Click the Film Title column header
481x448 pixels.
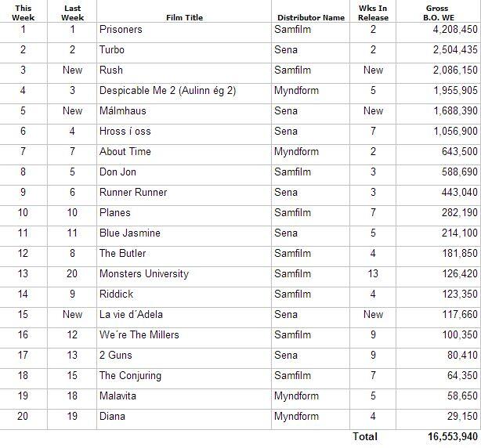(184, 17)
